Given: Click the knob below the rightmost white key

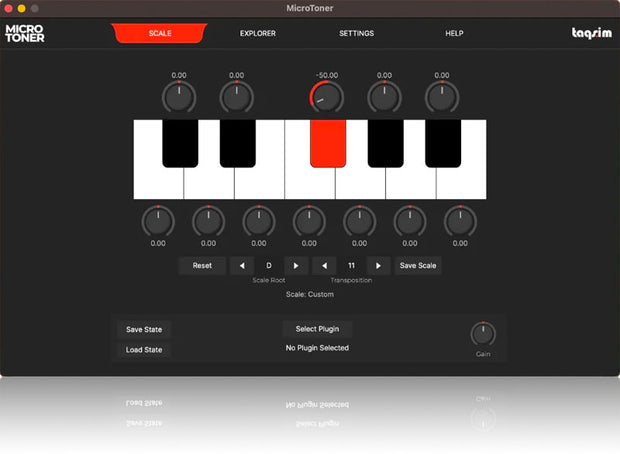Looking at the screenshot, I should pos(460,221).
